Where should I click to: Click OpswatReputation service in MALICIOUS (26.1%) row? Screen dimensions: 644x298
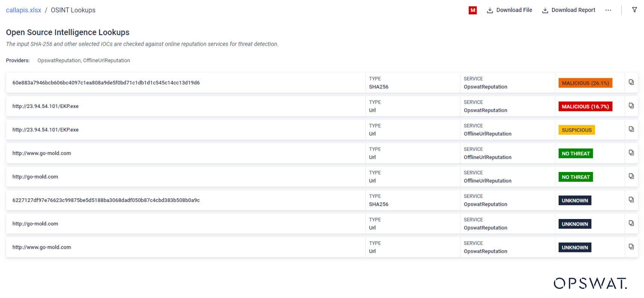pos(485,87)
